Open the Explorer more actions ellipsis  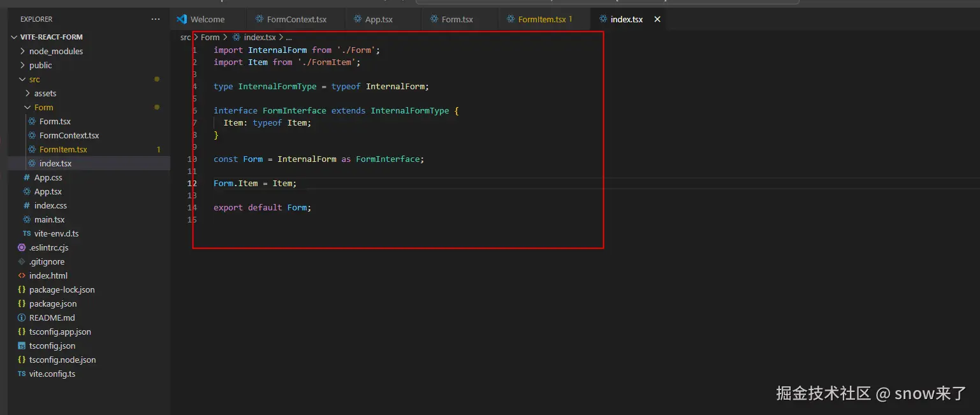coord(156,19)
